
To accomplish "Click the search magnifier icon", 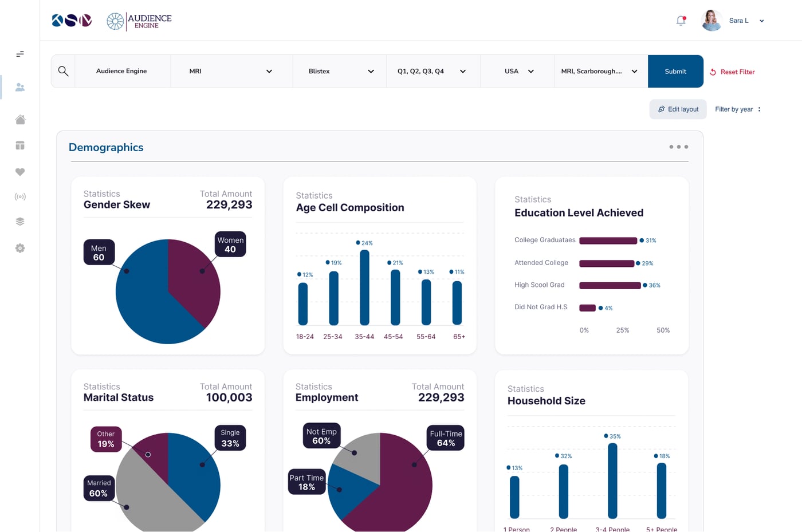I will tap(63, 71).
